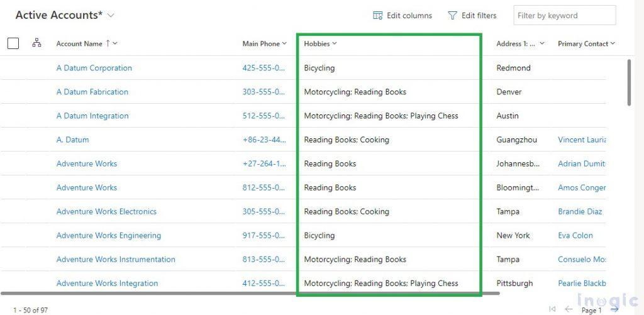
Task: Select the Pittsburgh city cell
Action: pos(514,283)
